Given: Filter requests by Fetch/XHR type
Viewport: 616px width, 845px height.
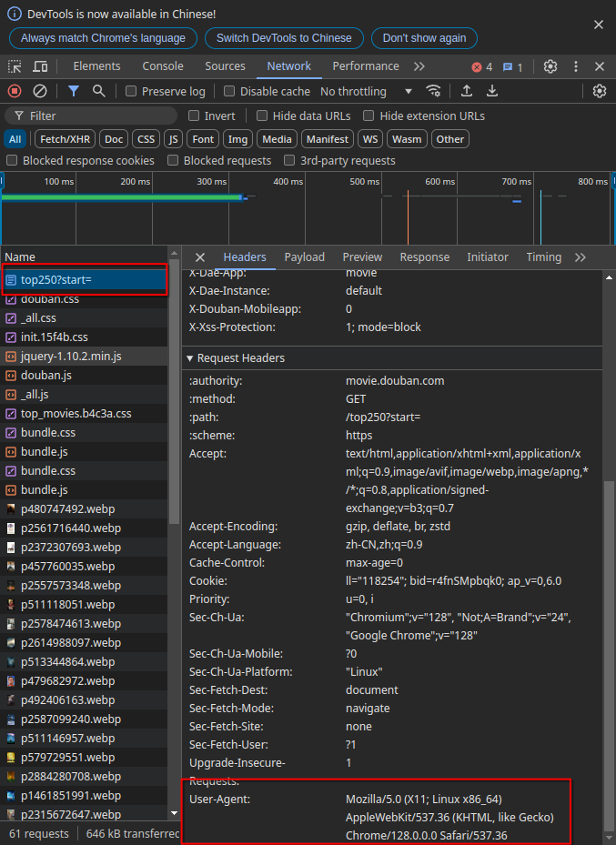Looking at the screenshot, I should pos(65,139).
